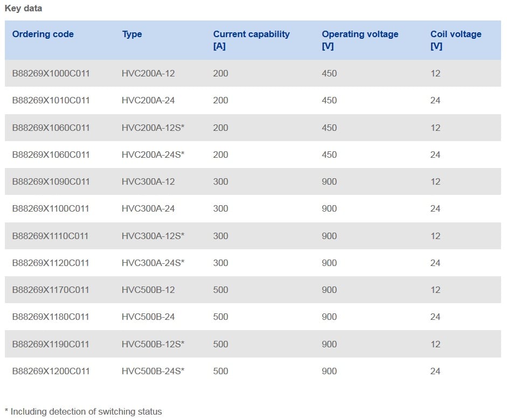
Task: Click the HVC200A-24S* type entry
Action: [x=153, y=155]
